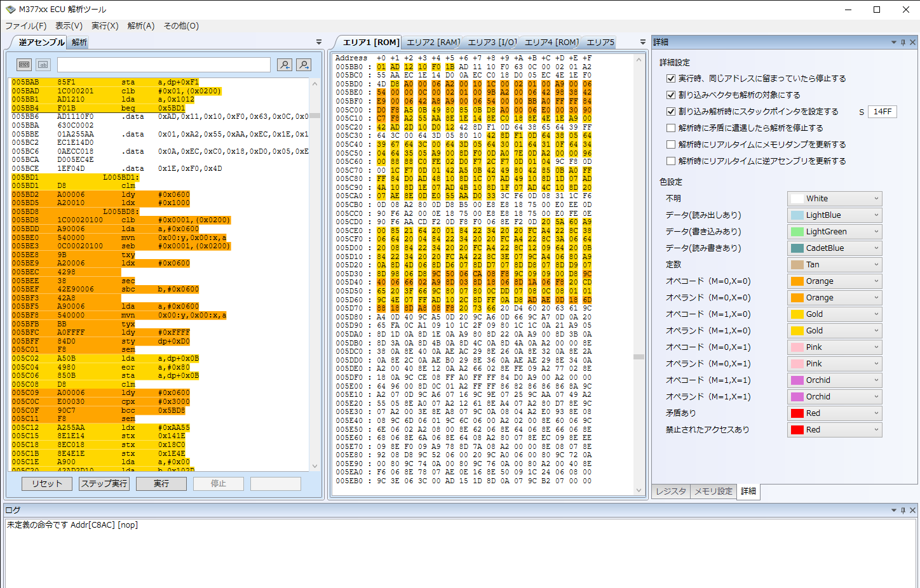Open the 逆アセンブル pane tab list arrow
Image resolution: width=920 pixels, height=588 pixels.
[319, 43]
